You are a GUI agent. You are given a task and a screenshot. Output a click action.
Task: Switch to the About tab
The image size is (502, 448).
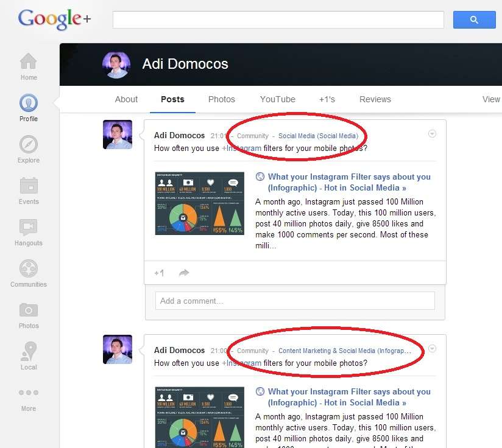click(126, 99)
